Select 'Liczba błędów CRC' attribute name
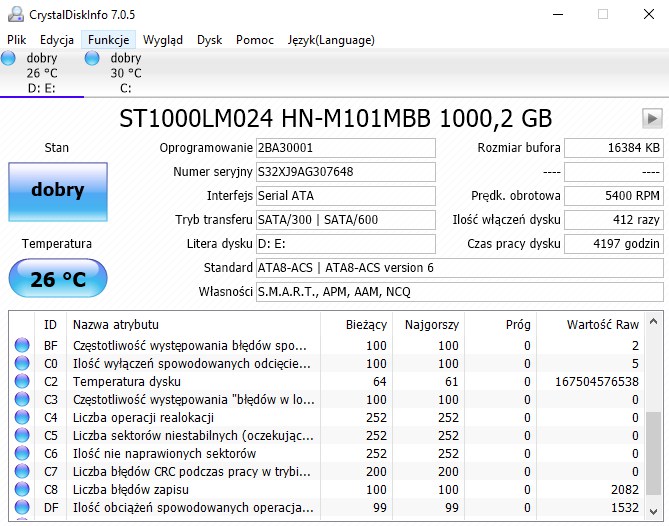Image resolution: width=669 pixels, height=526 pixels. 192,471
